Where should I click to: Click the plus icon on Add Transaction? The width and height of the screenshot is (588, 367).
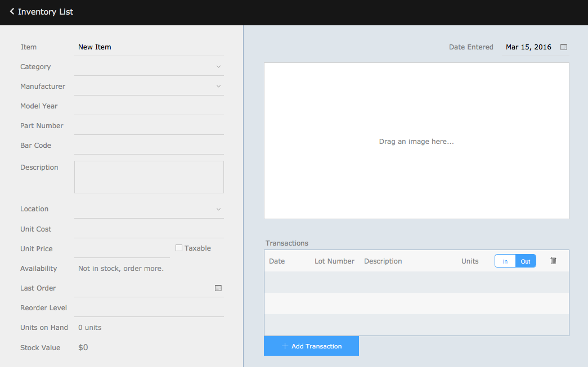285,346
